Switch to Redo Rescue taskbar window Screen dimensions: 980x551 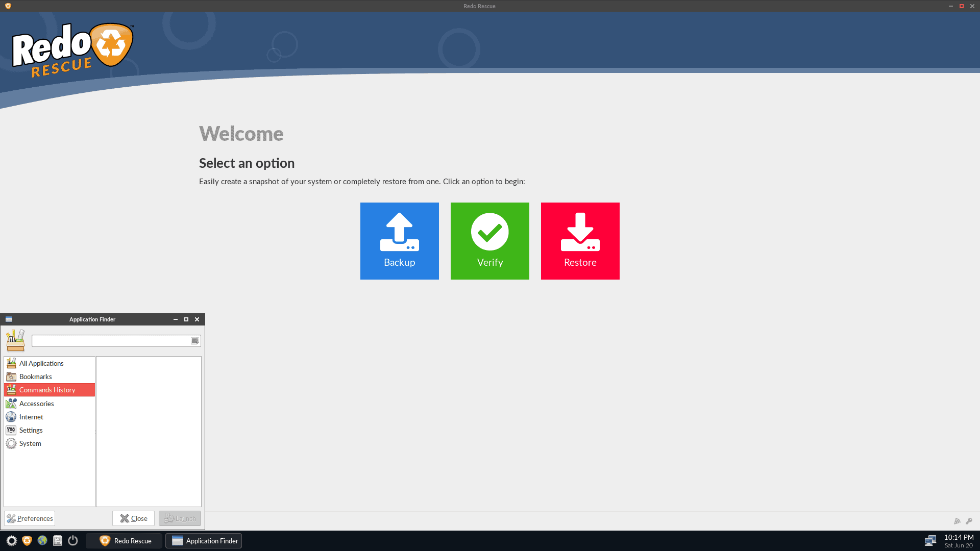point(124,541)
